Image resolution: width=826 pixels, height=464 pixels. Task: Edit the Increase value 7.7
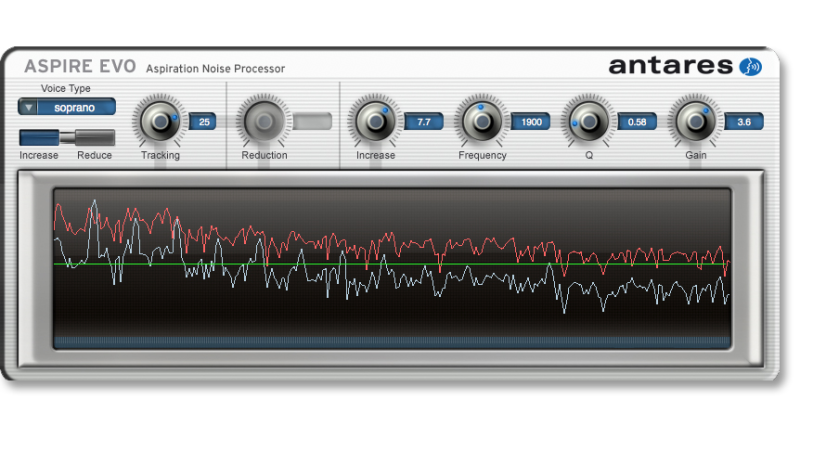424,122
